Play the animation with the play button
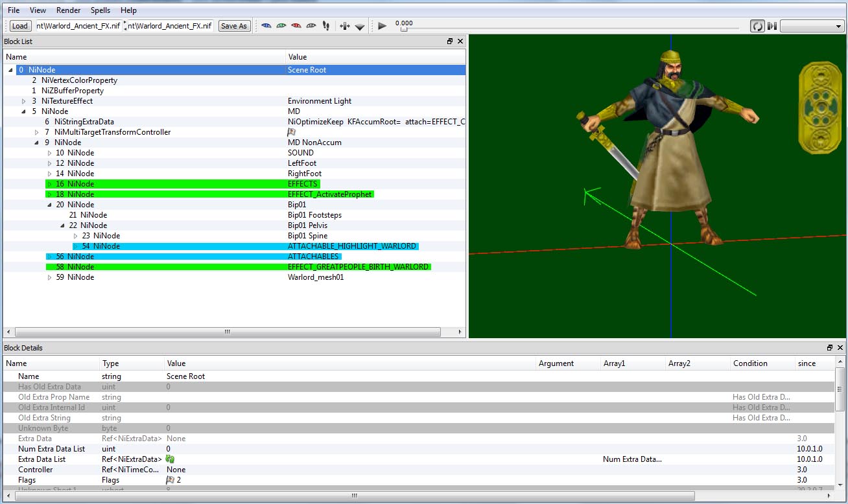This screenshot has height=504, width=848. (x=382, y=26)
